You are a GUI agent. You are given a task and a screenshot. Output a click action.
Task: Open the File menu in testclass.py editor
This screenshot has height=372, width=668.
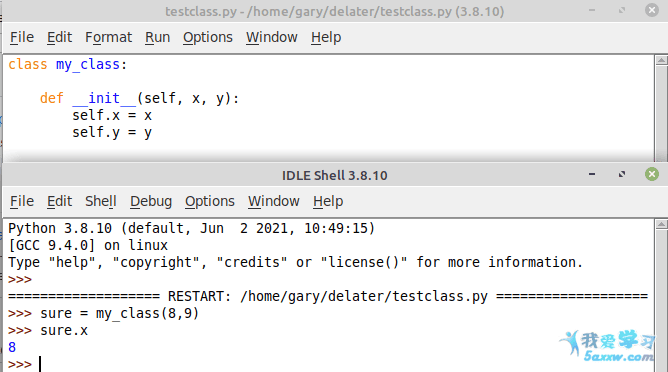pyautogui.click(x=22, y=37)
